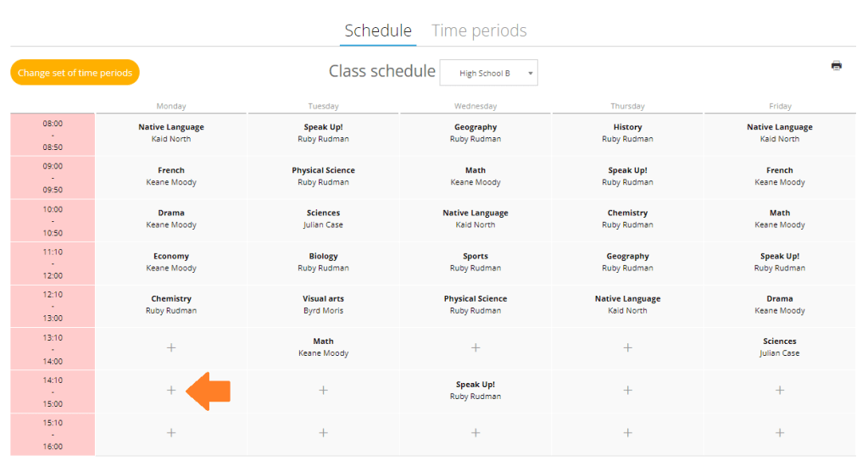Click Change set of time periods button

point(75,73)
